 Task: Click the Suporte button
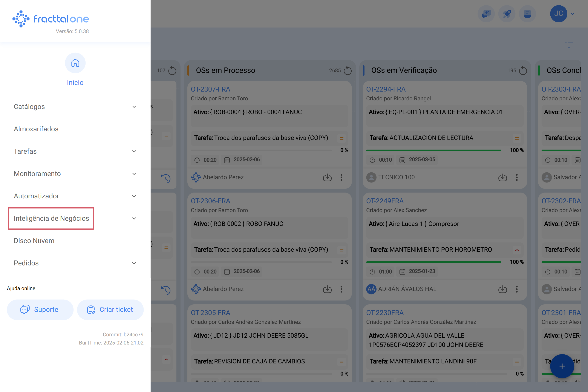40,309
